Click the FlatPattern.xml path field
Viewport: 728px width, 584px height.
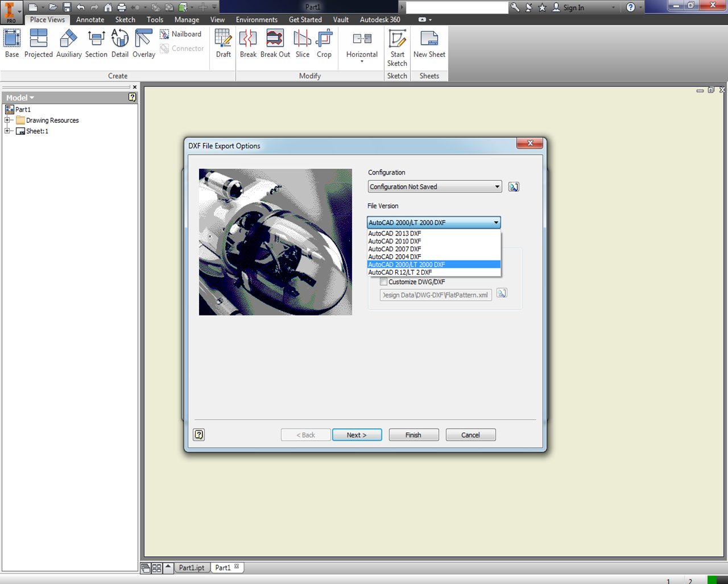point(436,295)
